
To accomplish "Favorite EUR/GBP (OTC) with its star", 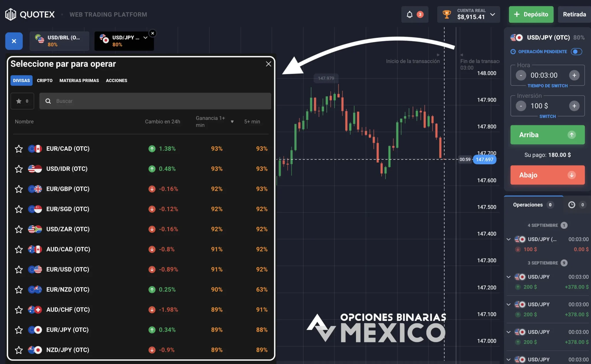I will coord(19,189).
